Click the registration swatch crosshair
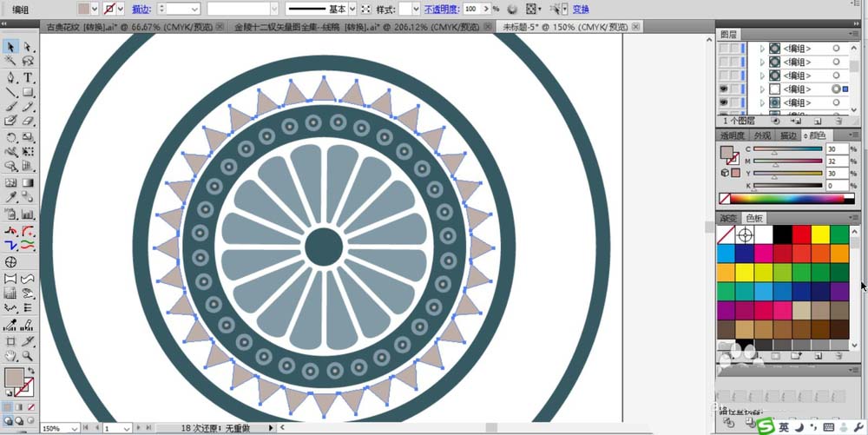Viewport: 868px width, 435px height. (745, 234)
